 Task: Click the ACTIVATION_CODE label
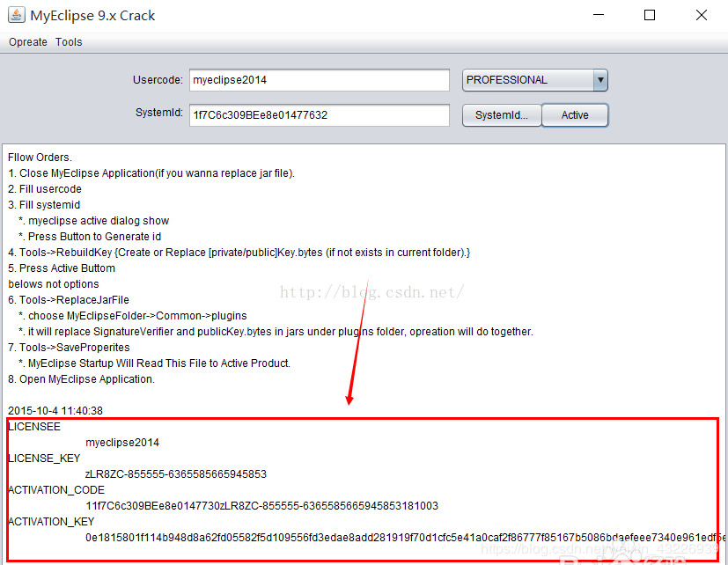click(56, 490)
